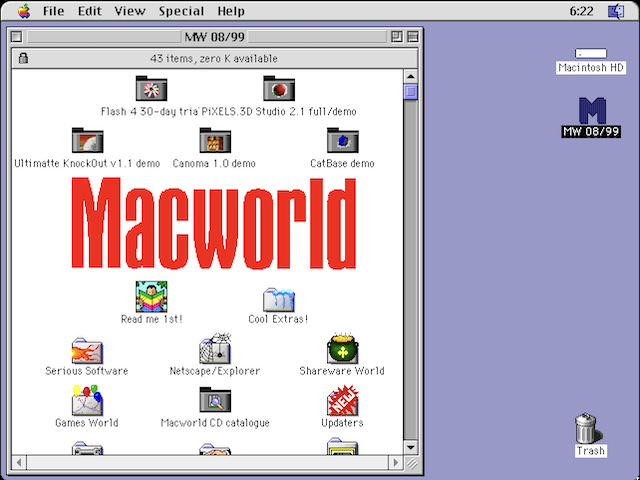Click the 'Trash' label
640x480 pixels.
coord(591,451)
